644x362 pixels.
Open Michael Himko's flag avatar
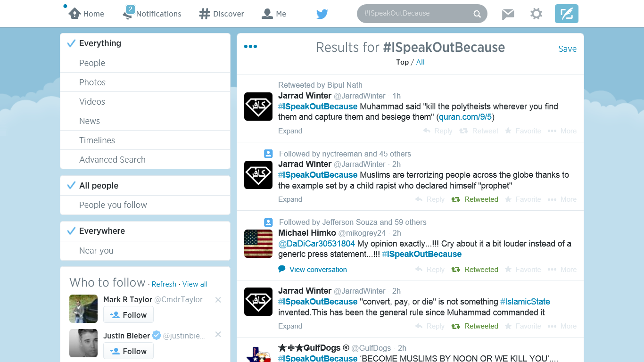258,244
